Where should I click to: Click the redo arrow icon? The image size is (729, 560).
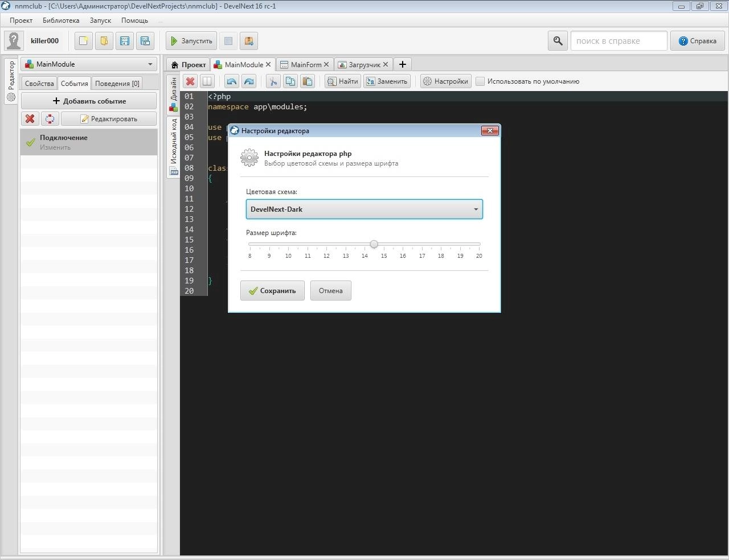(249, 81)
